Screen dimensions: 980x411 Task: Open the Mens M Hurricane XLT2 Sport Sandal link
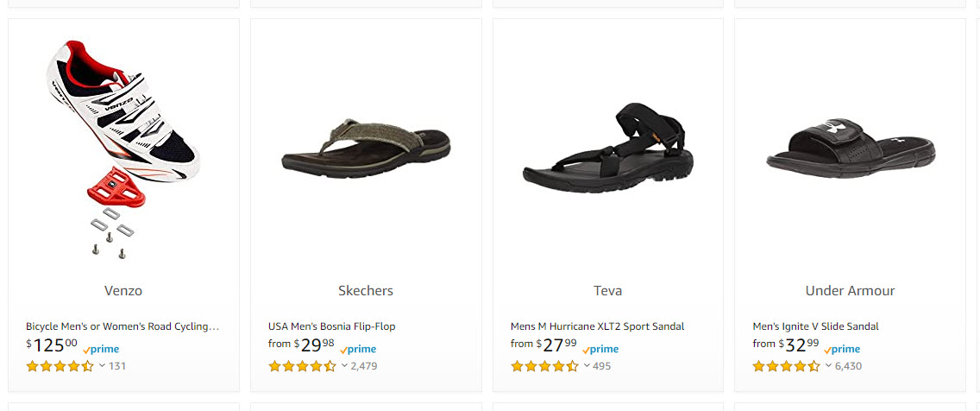coord(597,326)
